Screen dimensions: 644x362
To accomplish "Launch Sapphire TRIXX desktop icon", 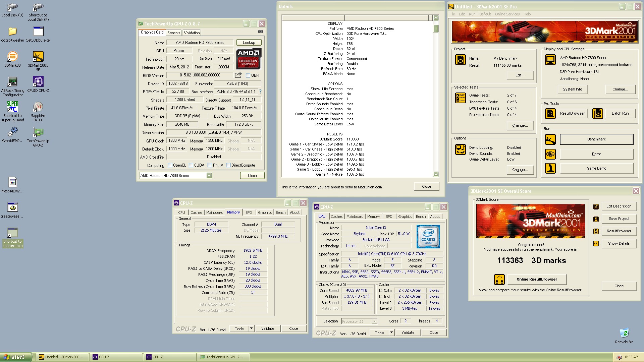I will [38, 112].
